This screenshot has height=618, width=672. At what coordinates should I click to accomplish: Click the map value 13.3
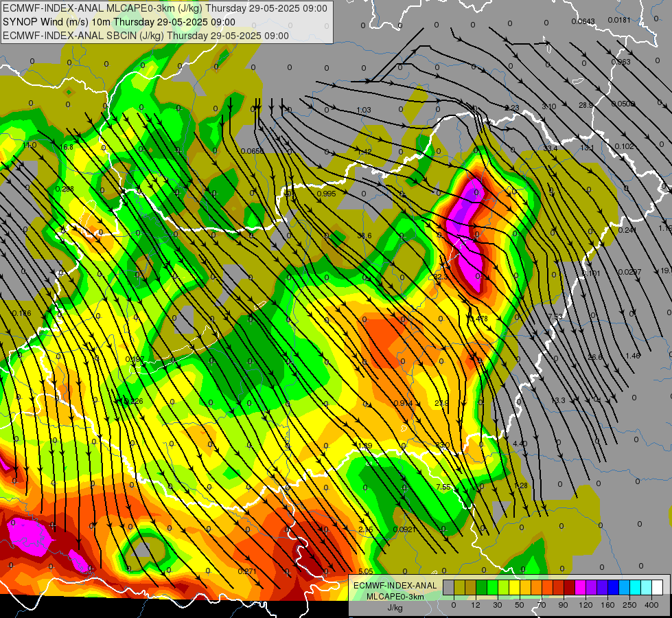coord(558,400)
